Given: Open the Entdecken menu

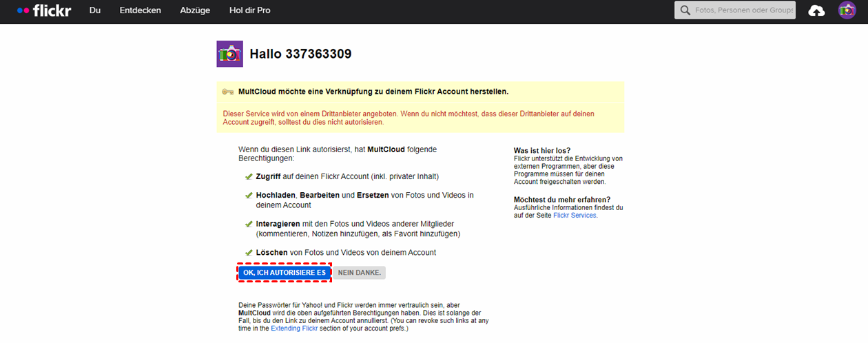Looking at the screenshot, I should [141, 10].
